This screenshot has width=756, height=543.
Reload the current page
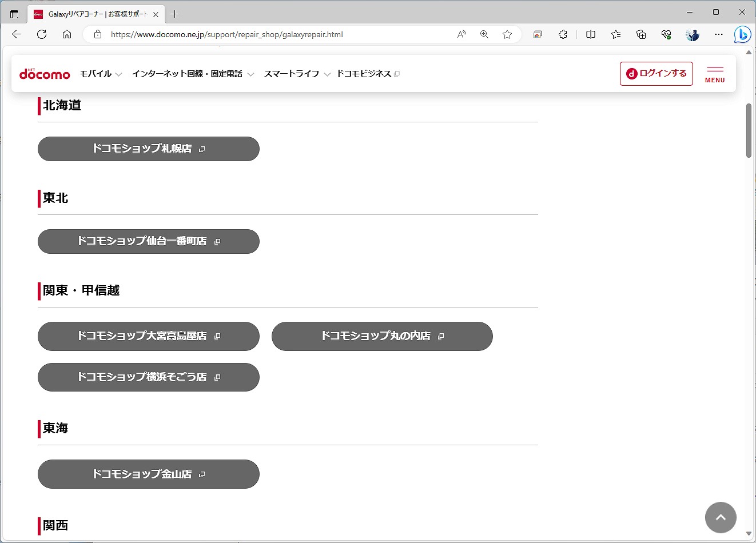42,34
